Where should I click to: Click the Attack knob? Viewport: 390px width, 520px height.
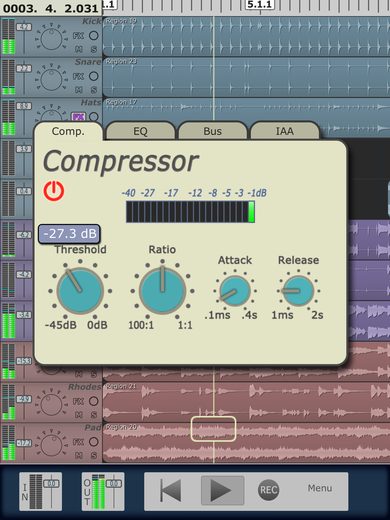coord(235,291)
